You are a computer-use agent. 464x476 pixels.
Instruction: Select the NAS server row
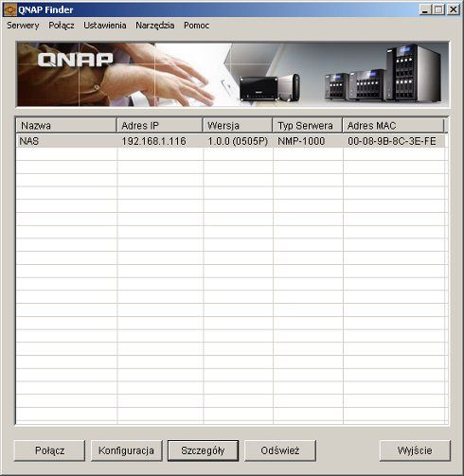231,141
